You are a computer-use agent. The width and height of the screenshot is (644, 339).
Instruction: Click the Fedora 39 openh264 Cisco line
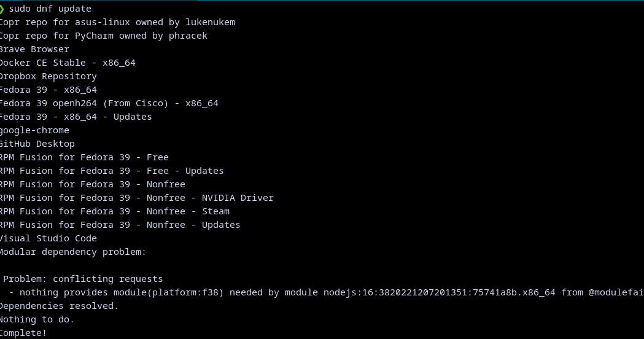pos(109,103)
